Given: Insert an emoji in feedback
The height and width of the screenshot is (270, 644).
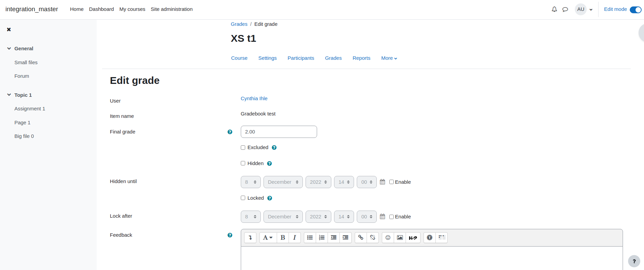Looking at the screenshot, I should click(388, 238).
